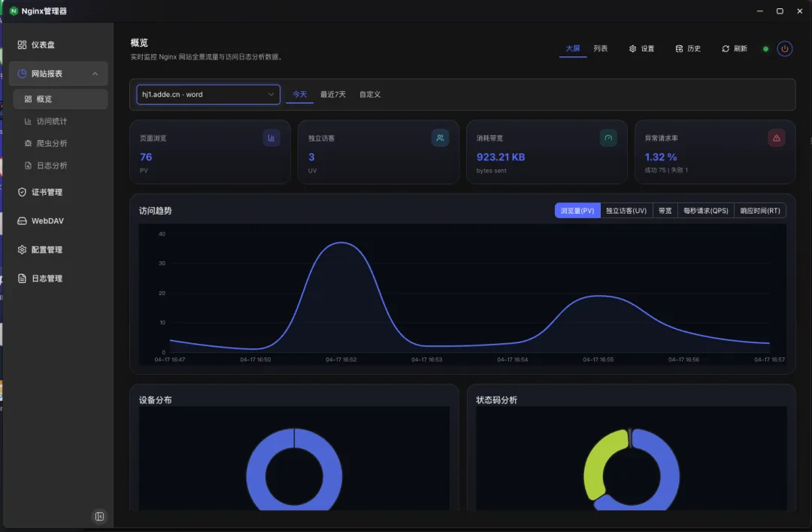The width and height of the screenshot is (812, 532).
Task: Select the 今天 time range tab
Action: 299,94
